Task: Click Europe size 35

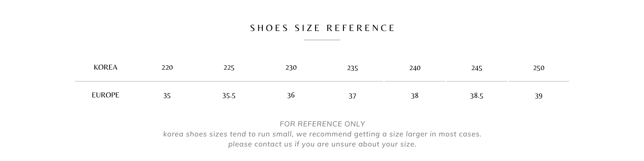Action: [167, 96]
